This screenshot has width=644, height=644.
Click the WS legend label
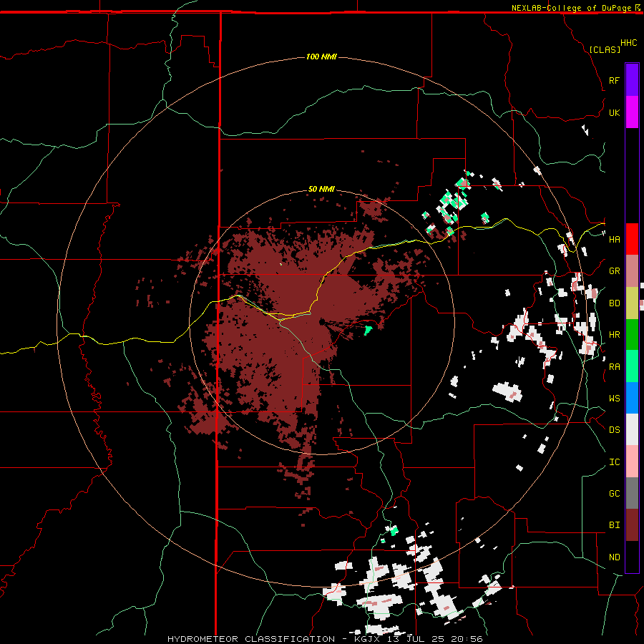tap(614, 399)
